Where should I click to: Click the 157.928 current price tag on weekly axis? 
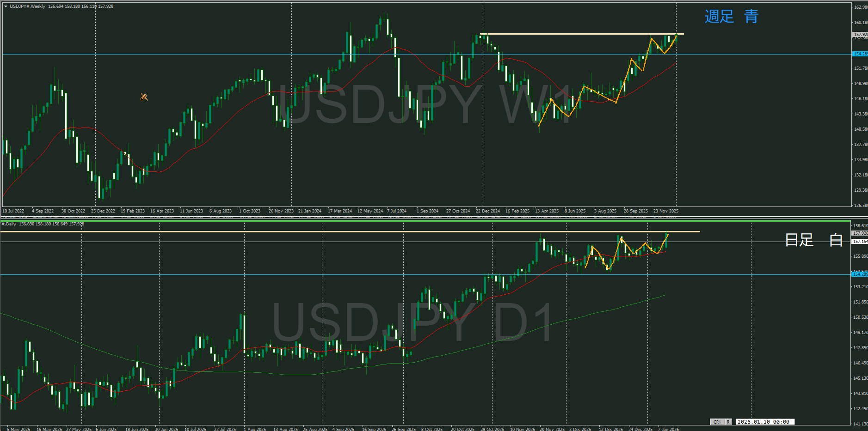coord(860,34)
